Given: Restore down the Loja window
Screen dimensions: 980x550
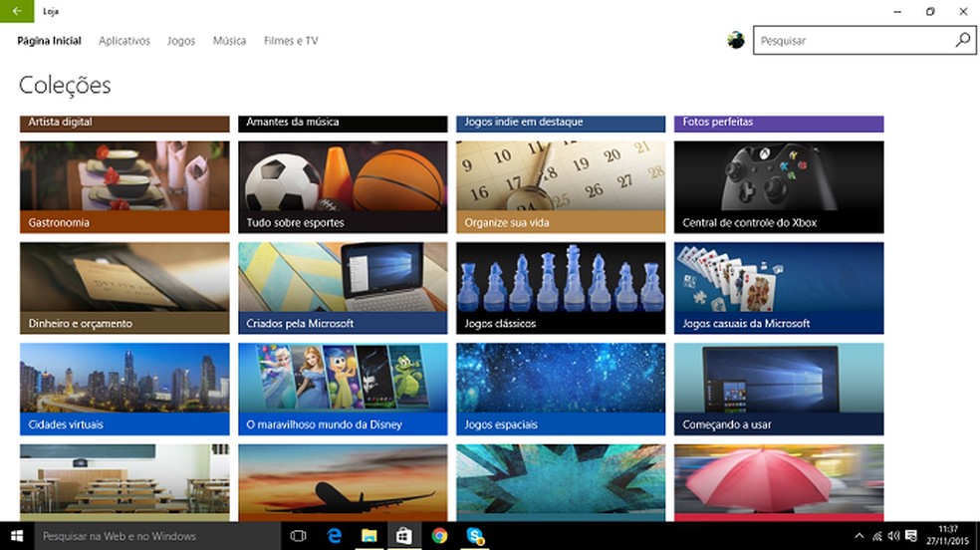Looking at the screenshot, I should pyautogui.click(x=930, y=11).
